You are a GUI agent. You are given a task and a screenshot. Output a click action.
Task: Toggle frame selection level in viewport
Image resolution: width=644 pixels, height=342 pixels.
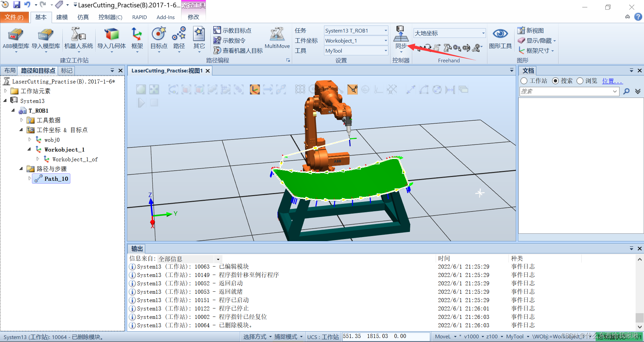click(x=255, y=90)
